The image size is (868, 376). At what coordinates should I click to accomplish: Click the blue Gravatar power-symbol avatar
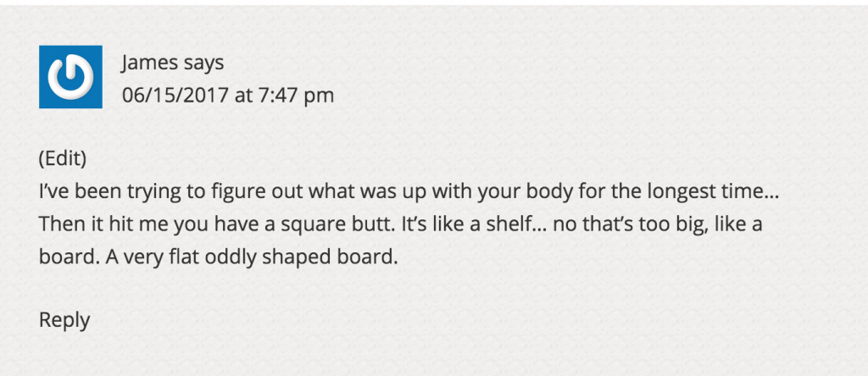(x=70, y=77)
